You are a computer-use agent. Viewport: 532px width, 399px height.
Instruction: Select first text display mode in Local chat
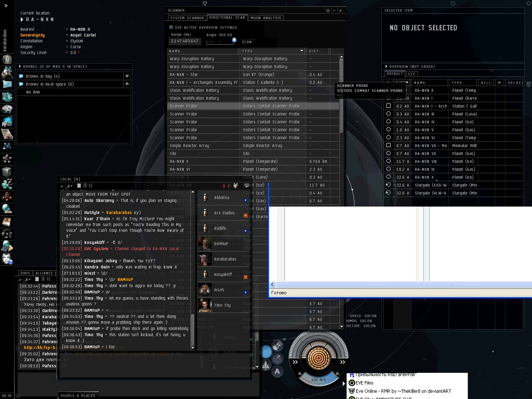tap(79, 186)
